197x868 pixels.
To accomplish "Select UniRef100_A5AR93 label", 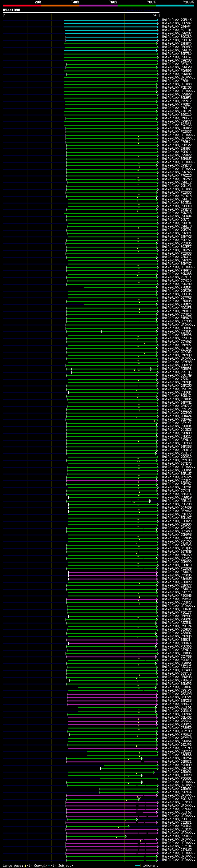I will point(177,71).
